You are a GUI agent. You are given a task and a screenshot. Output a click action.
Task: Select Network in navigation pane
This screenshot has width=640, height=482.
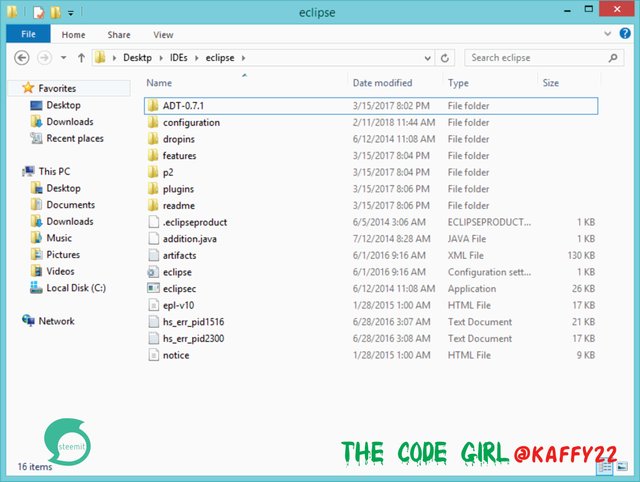pos(56,321)
